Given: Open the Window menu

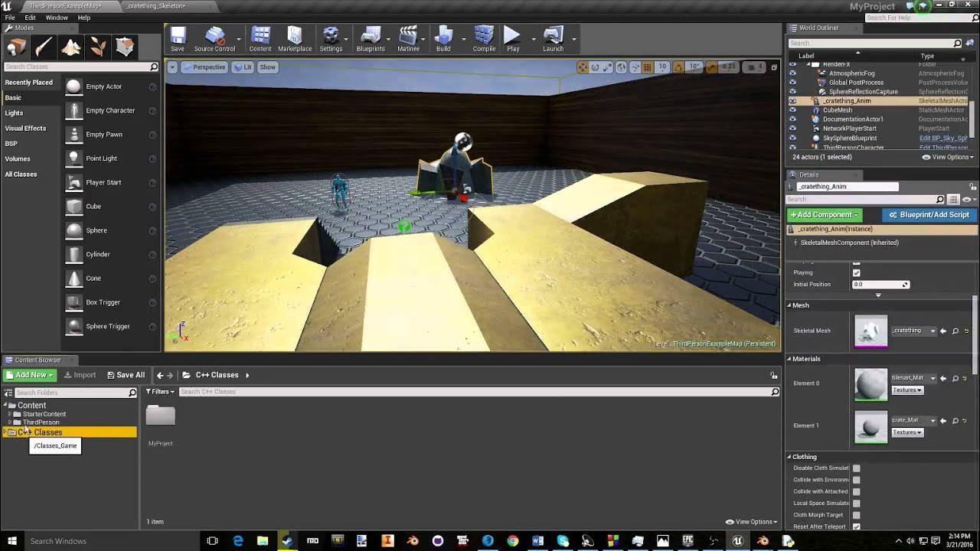Looking at the screenshot, I should pos(57,18).
